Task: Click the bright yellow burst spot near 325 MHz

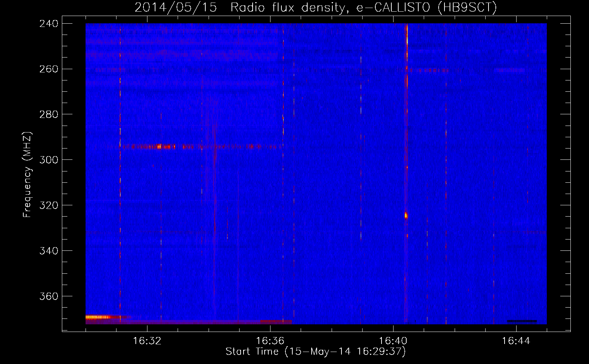Action: point(406,215)
